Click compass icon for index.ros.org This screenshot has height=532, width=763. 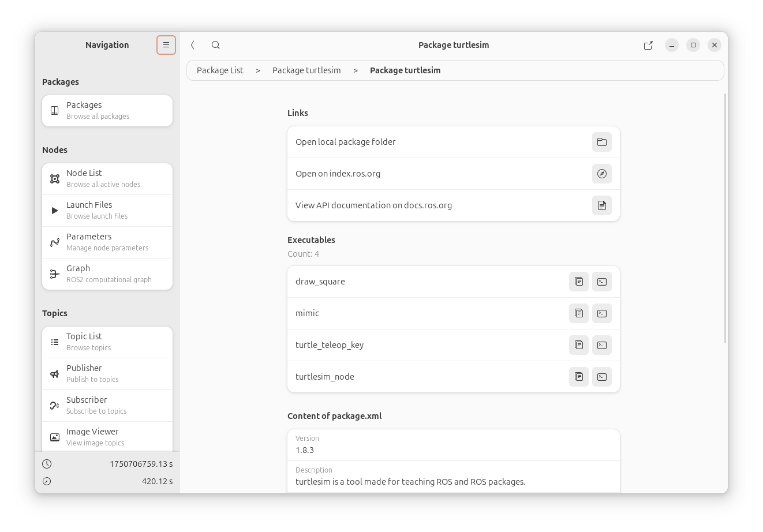602,174
